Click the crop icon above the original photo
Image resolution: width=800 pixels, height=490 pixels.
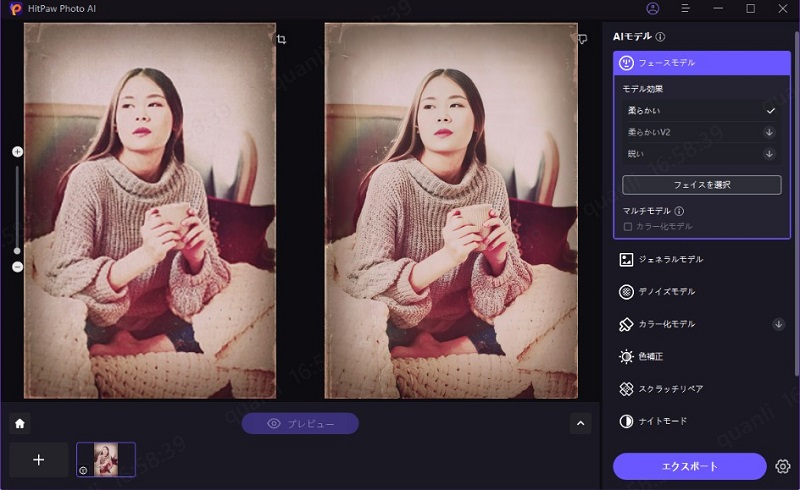[282, 39]
